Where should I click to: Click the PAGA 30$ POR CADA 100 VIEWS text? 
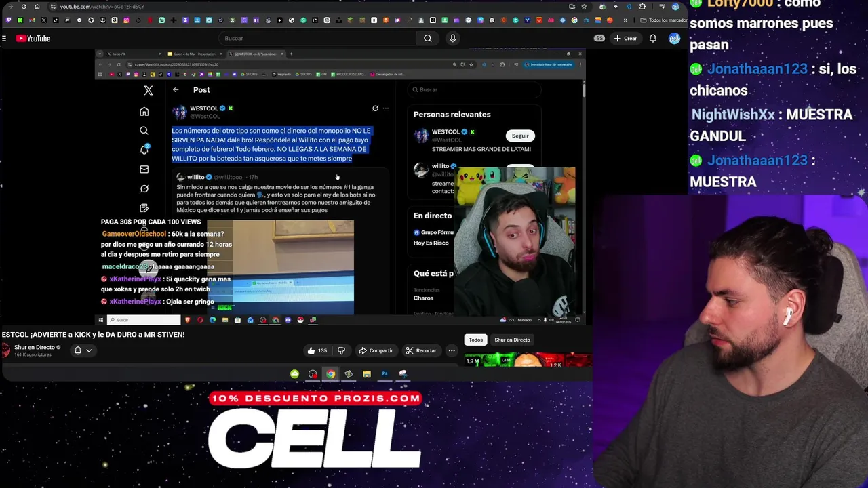click(x=151, y=222)
